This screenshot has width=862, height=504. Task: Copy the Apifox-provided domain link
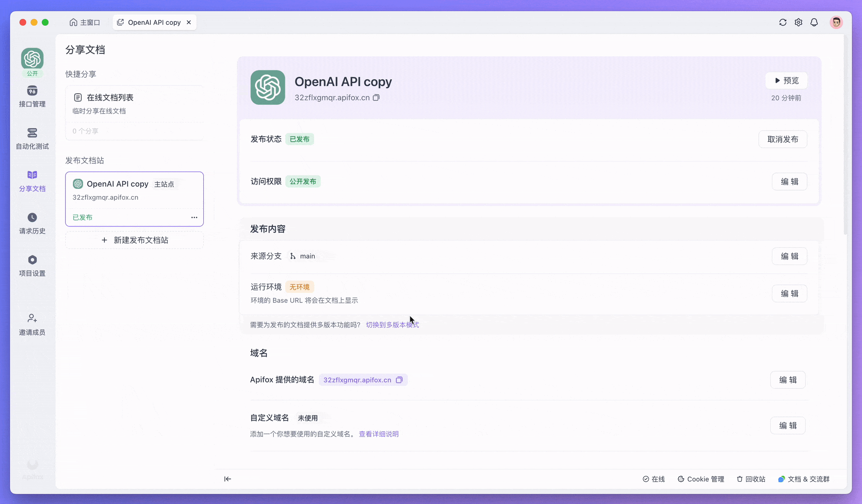[399, 380]
